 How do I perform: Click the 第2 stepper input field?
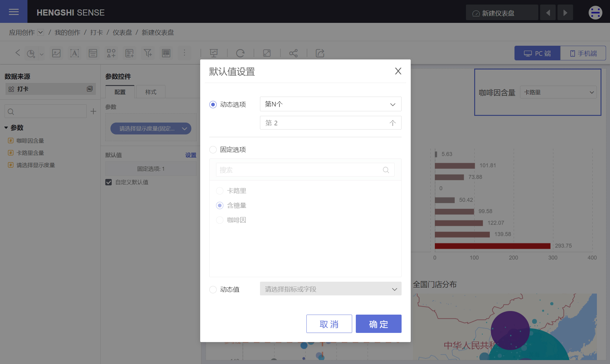[330, 123]
